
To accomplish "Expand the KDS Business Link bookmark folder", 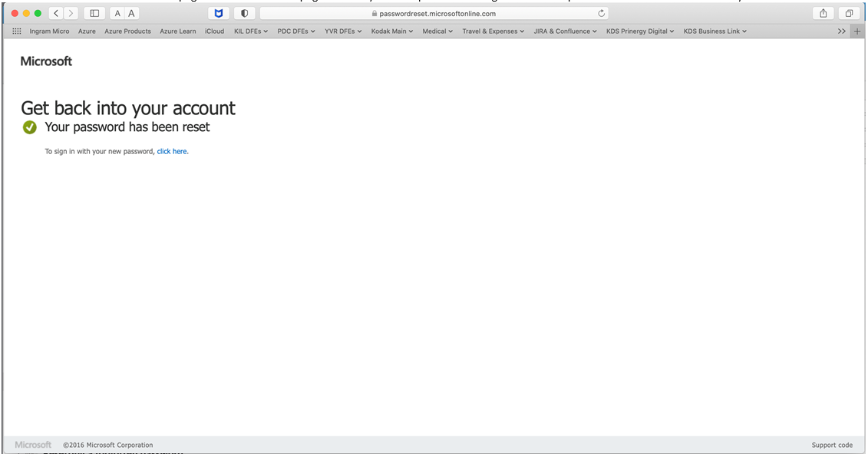I will [x=715, y=31].
